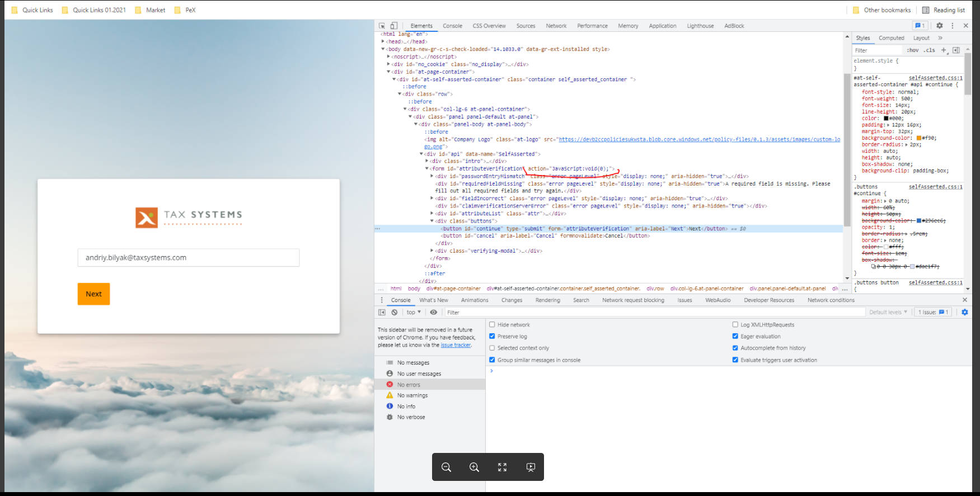Screen dimensions: 980x496
Task: Open the Quick Links bookmark folder
Action: [x=32, y=10]
